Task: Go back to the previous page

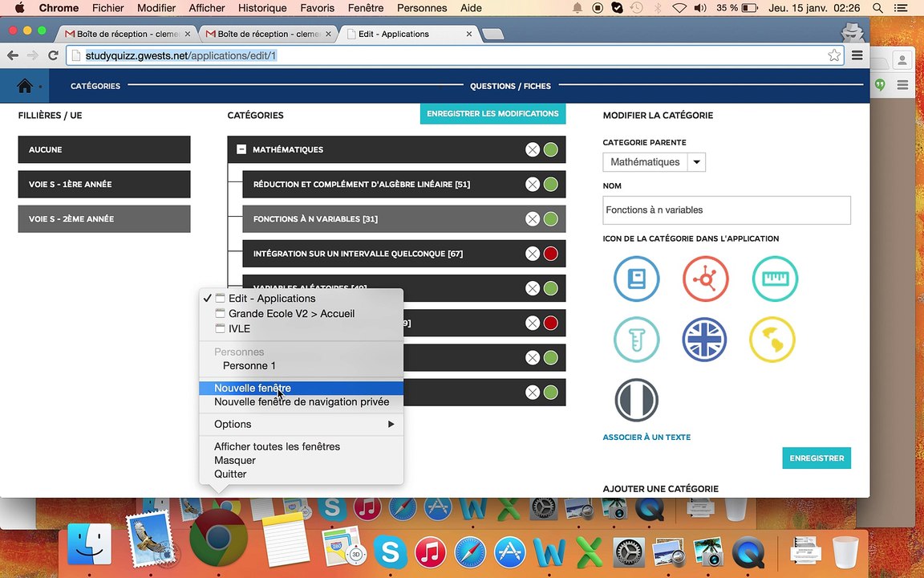Action: tap(12, 55)
